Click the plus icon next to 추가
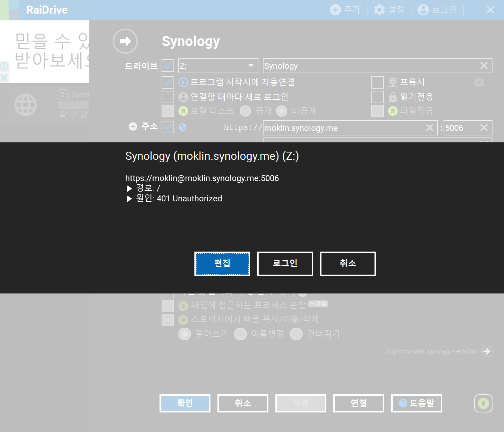504x432 pixels. point(335,9)
